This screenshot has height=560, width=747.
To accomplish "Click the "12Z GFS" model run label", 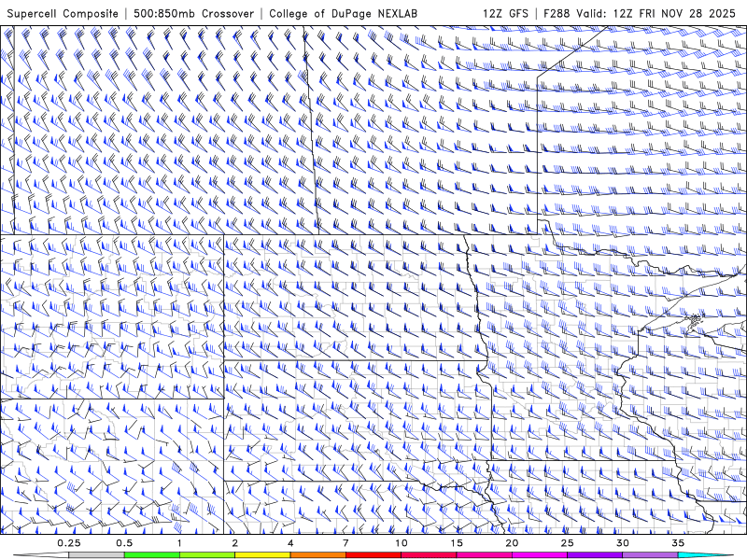I will 505,14.
